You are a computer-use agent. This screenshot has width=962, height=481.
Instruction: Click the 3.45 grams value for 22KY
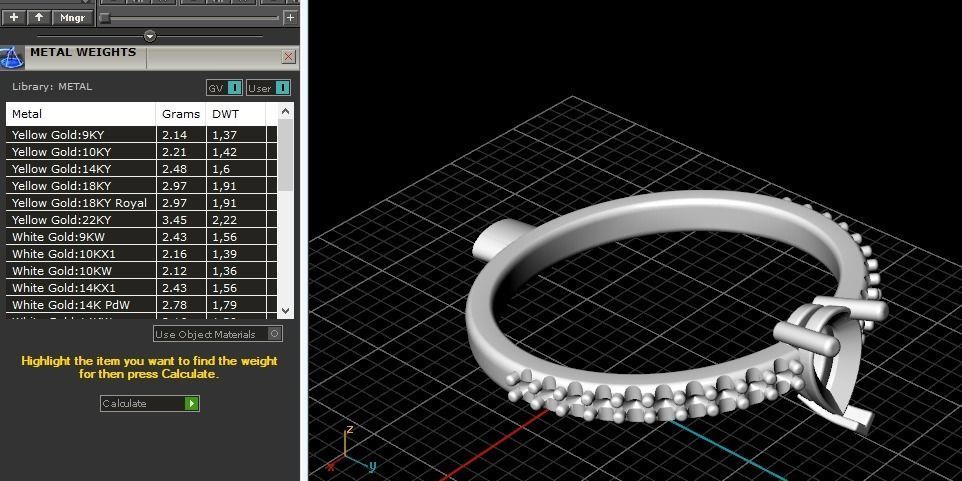coord(174,220)
